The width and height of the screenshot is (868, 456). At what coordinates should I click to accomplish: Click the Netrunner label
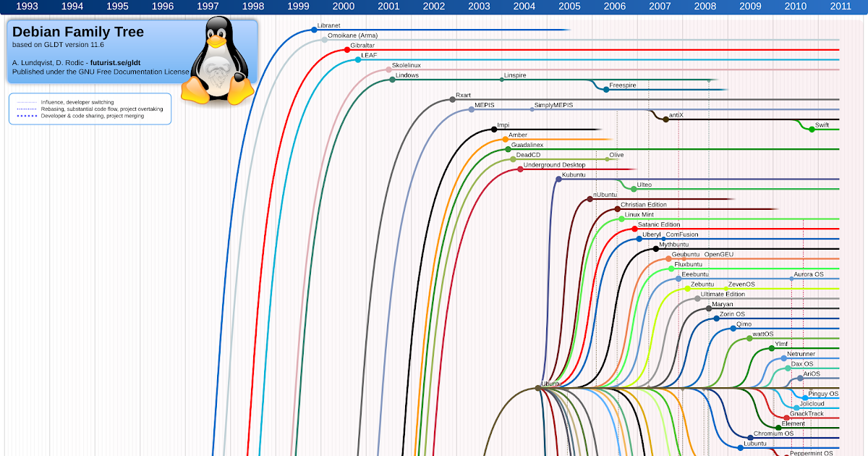[801, 354]
